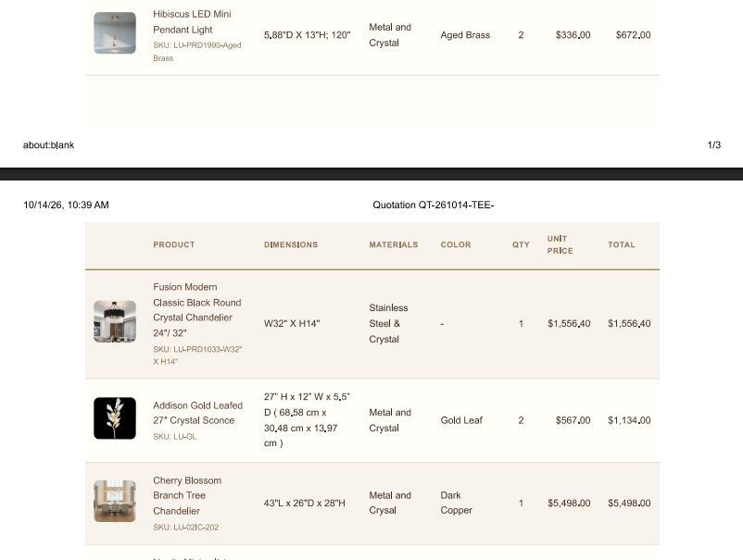View the Addison Gold Leafed sconce thumbnail
Image resolution: width=743 pixels, height=560 pixels.
(115, 418)
